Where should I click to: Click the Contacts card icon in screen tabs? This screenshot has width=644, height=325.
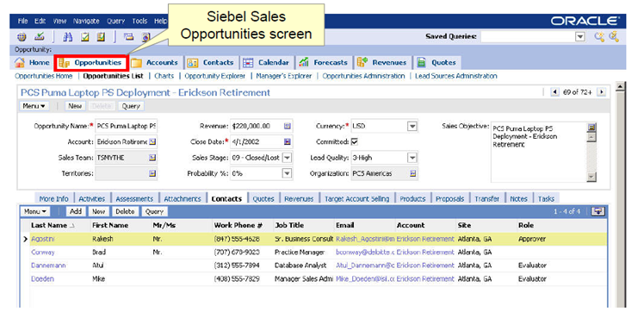[192, 63]
